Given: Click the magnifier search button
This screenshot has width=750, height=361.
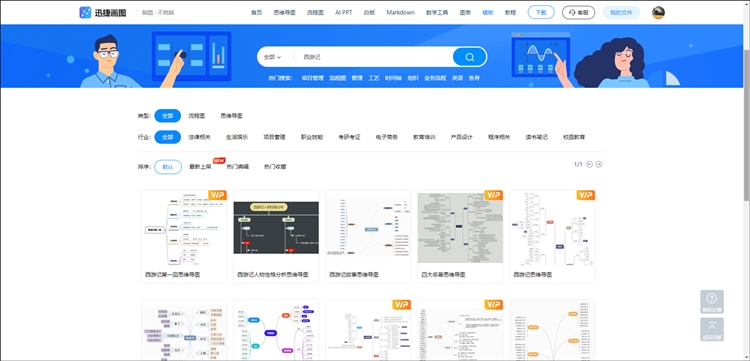Looking at the screenshot, I should pyautogui.click(x=469, y=57).
